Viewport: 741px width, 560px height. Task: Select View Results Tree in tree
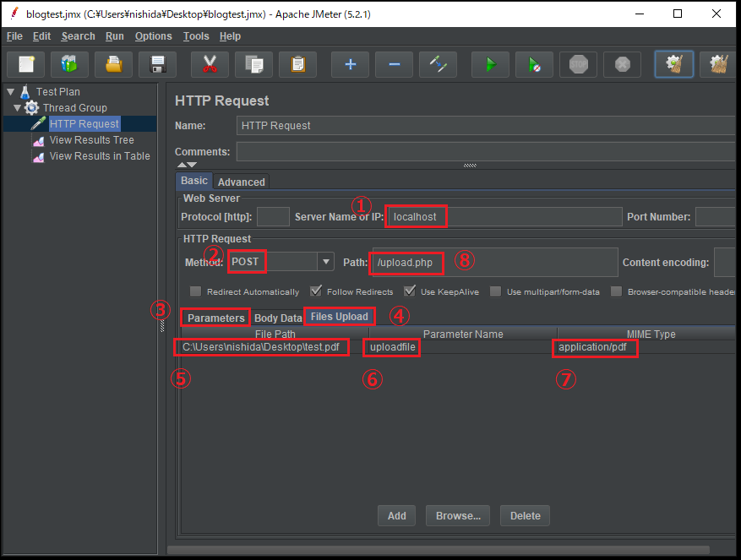click(92, 140)
